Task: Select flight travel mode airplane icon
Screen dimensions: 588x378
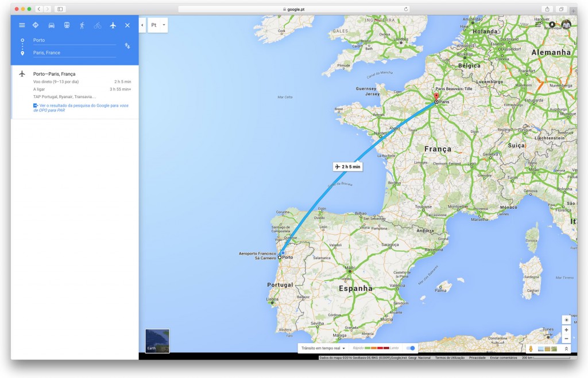Action: [x=113, y=25]
